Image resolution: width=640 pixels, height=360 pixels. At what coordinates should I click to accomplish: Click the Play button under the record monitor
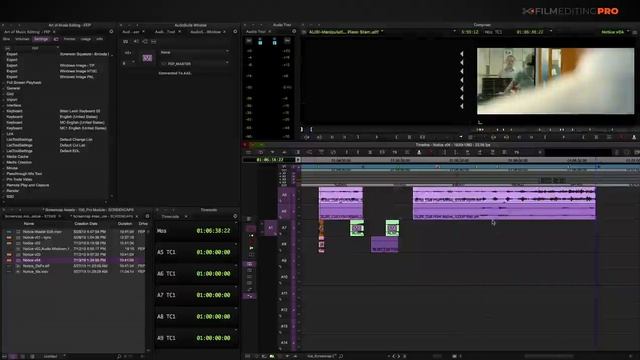click(564, 138)
